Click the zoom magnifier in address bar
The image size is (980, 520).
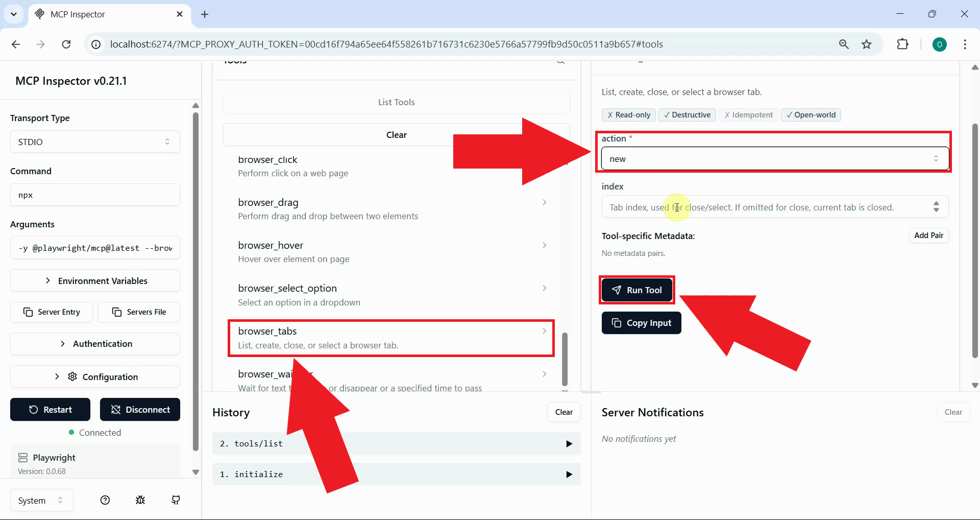[x=844, y=44]
